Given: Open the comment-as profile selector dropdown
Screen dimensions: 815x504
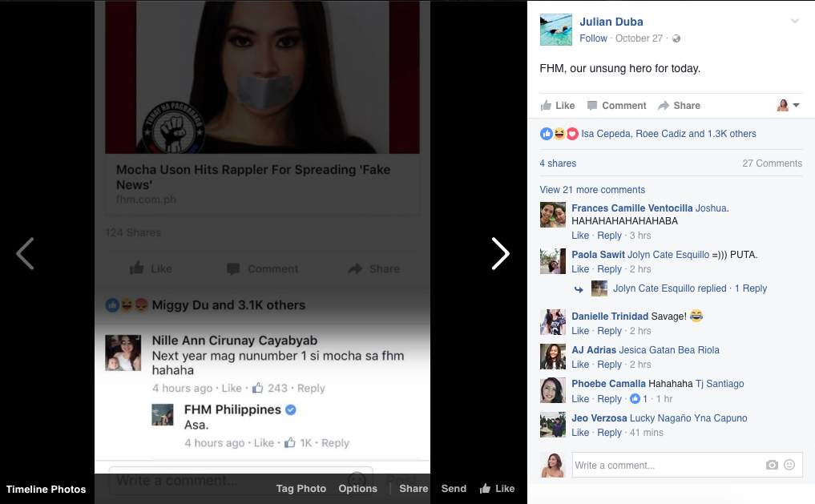Looking at the screenshot, I should click(788, 106).
